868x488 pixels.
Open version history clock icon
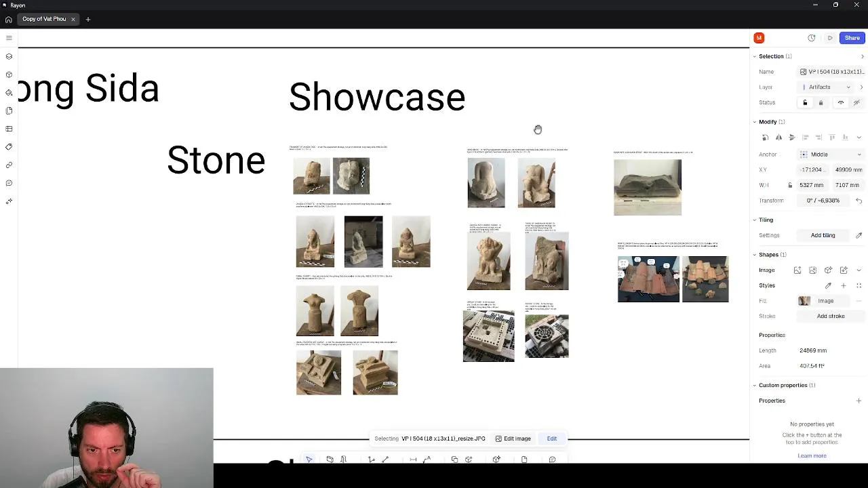point(812,38)
